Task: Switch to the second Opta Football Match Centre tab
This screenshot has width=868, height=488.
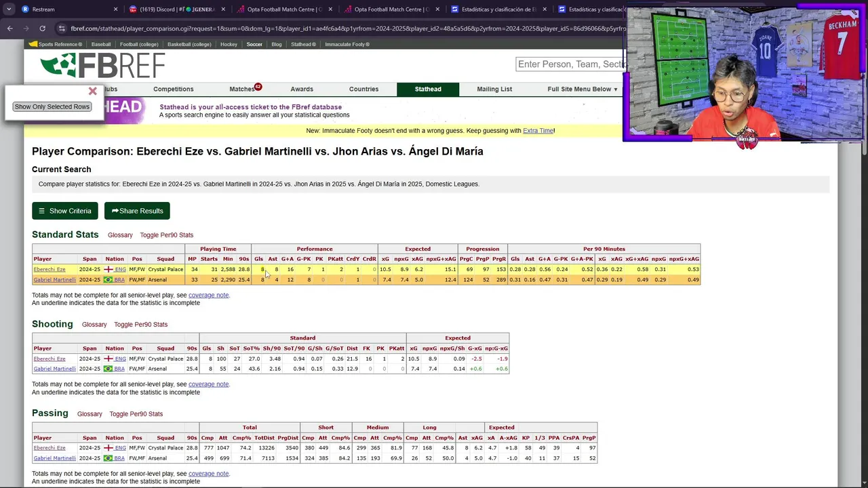Action: pyautogui.click(x=391, y=9)
